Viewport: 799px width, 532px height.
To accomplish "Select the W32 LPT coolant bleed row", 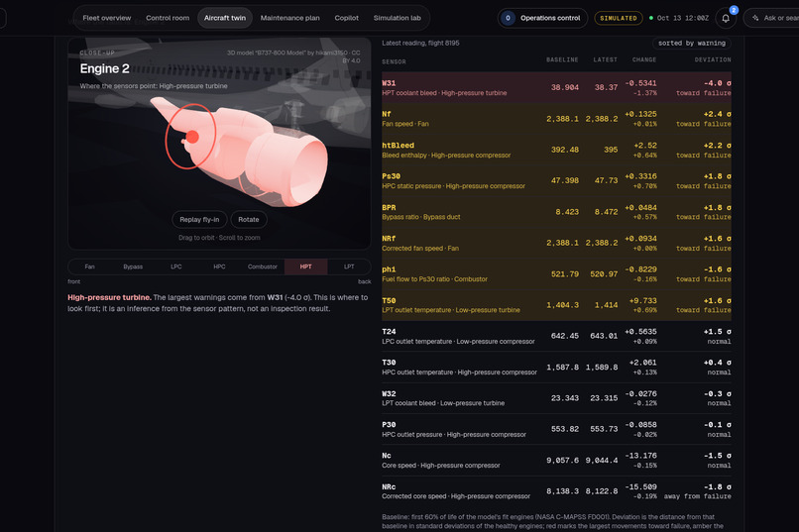I will (x=556, y=398).
